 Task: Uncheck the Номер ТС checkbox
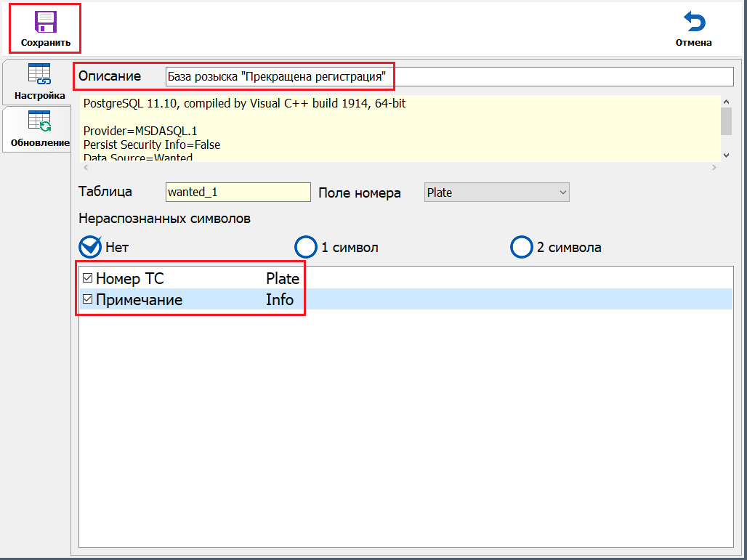[x=87, y=278]
